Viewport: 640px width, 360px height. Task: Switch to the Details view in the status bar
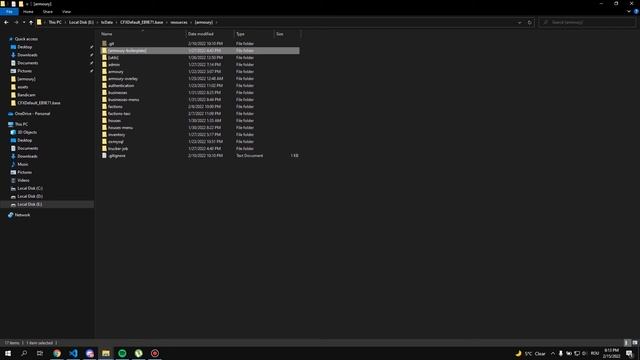[x=627, y=343]
